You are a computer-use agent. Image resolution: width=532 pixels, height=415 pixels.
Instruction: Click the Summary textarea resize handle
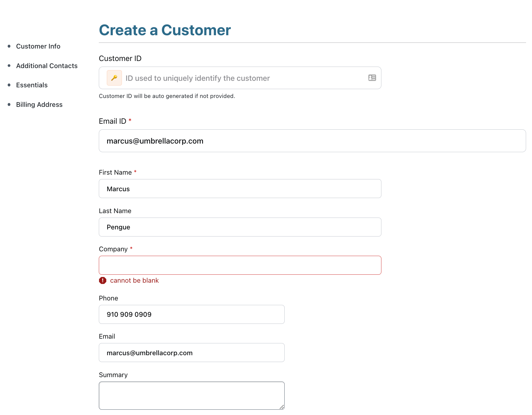(282, 407)
